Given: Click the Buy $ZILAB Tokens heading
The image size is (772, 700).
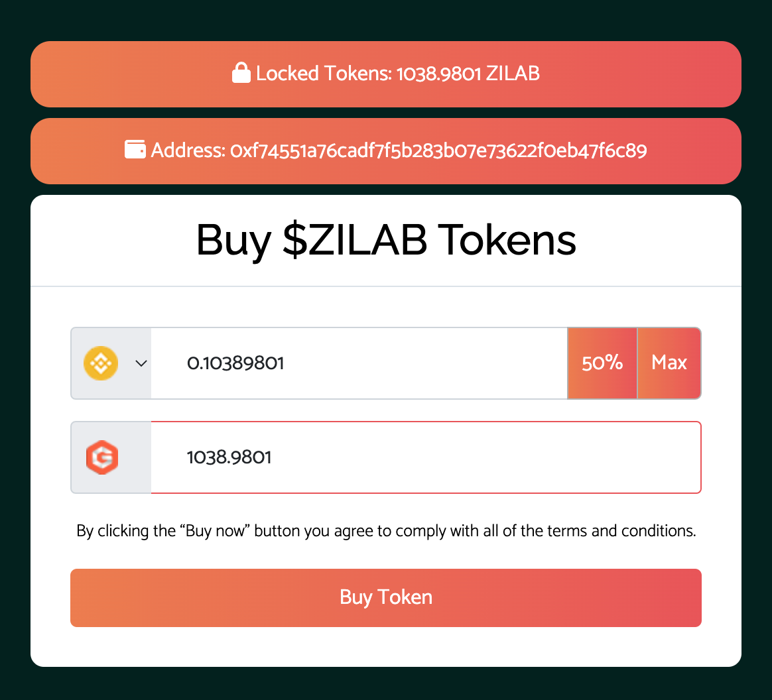Looking at the screenshot, I should pos(385,241).
